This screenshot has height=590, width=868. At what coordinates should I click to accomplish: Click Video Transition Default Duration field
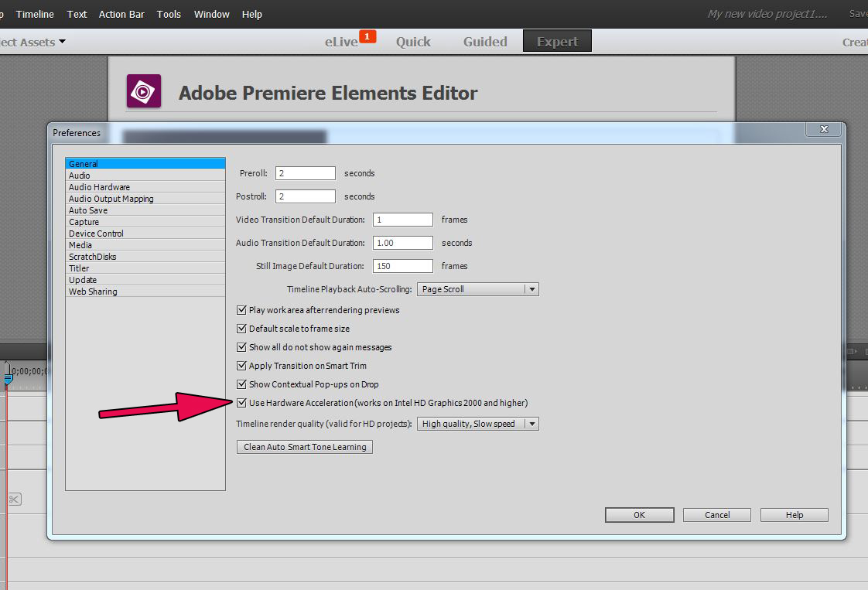click(x=403, y=220)
